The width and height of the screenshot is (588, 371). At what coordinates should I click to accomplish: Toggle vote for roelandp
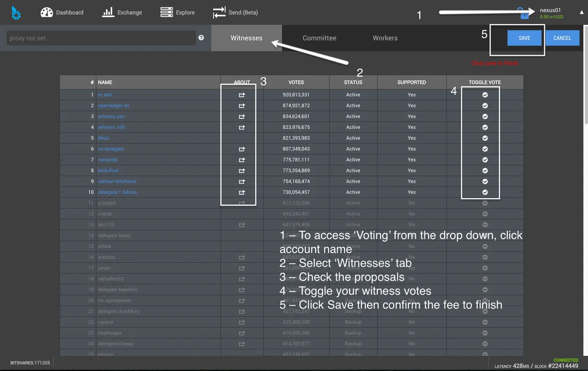[485, 160]
